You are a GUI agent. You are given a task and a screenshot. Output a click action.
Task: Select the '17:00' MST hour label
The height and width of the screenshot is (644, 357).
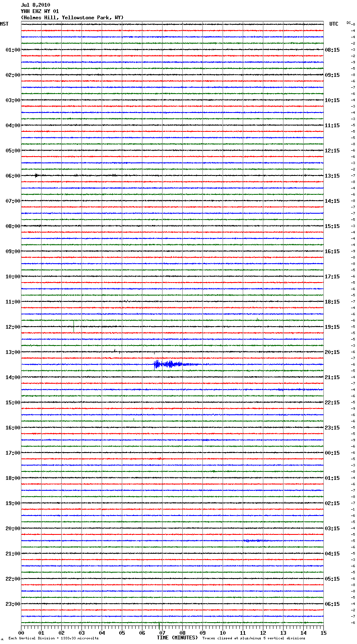pos(13,453)
